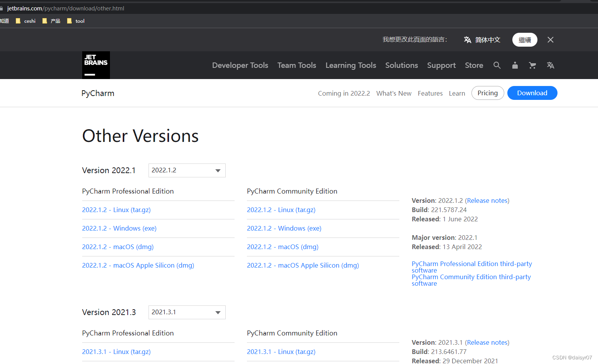
Task: Expand the 2022.1.2 version dropdown
Action: (x=187, y=170)
